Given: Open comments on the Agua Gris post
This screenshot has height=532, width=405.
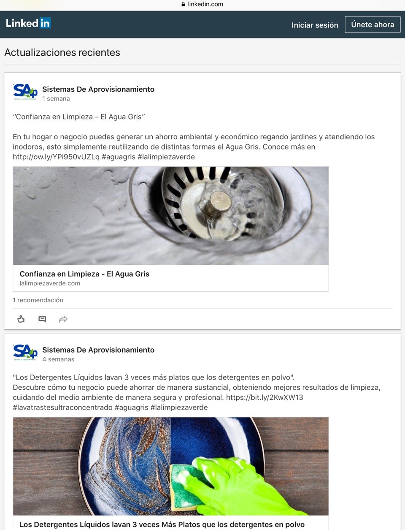Looking at the screenshot, I should pyautogui.click(x=42, y=319).
